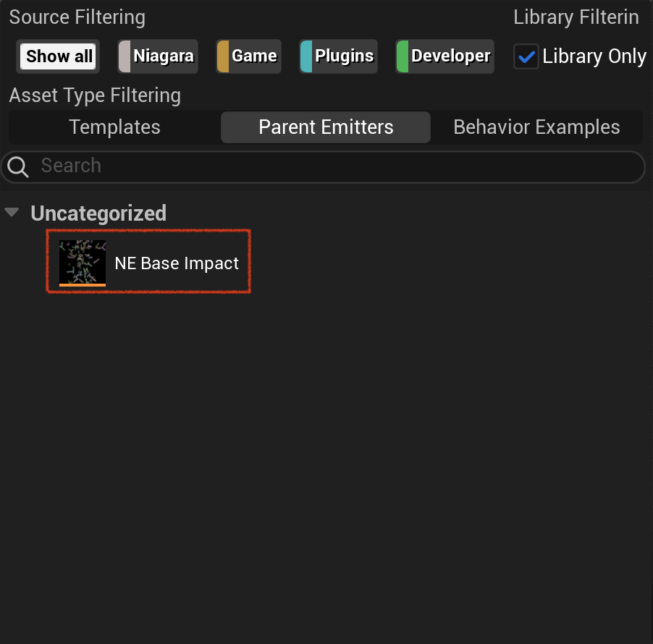
Task: Collapse the Uncategorized section arrow
Action: 12,212
